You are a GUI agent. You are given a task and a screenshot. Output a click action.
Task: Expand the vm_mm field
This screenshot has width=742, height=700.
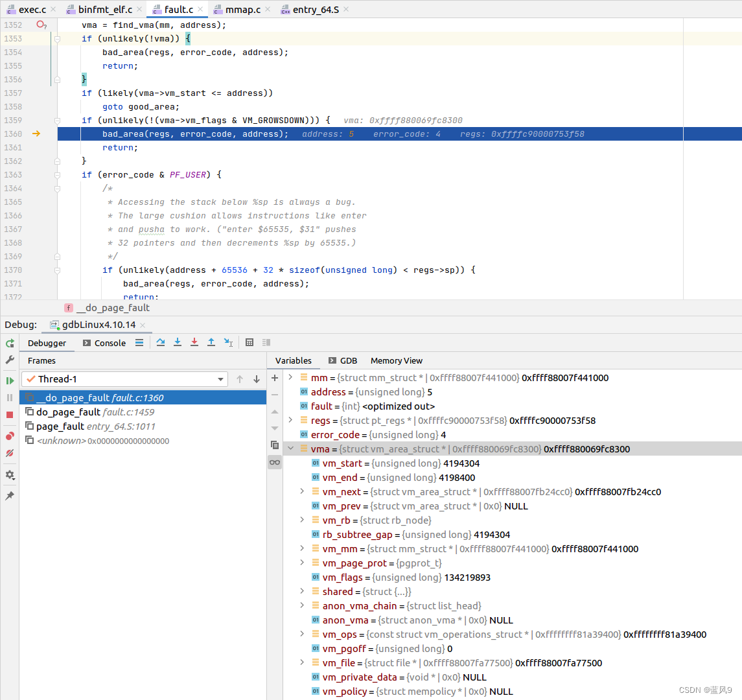pos(302,548)
